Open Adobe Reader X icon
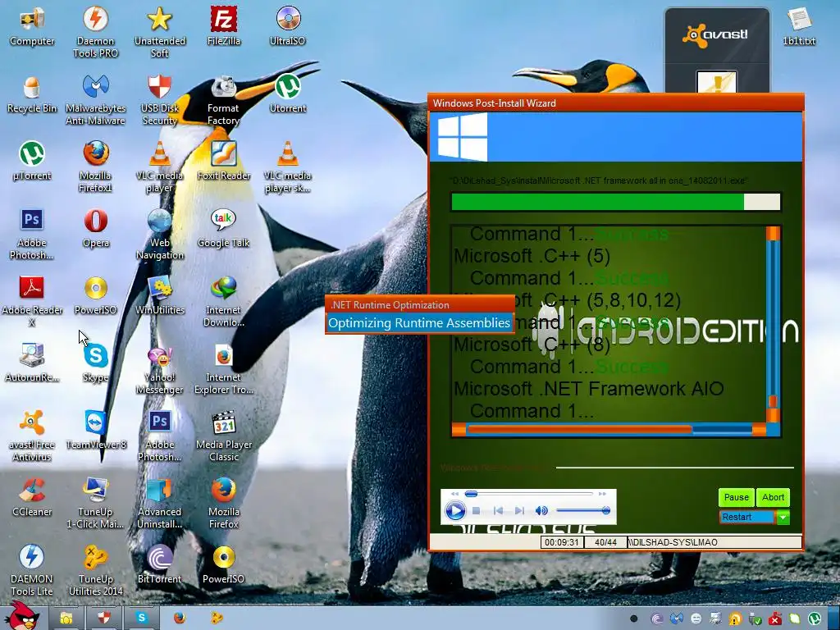The image size is (840, 630). point(32,302)
